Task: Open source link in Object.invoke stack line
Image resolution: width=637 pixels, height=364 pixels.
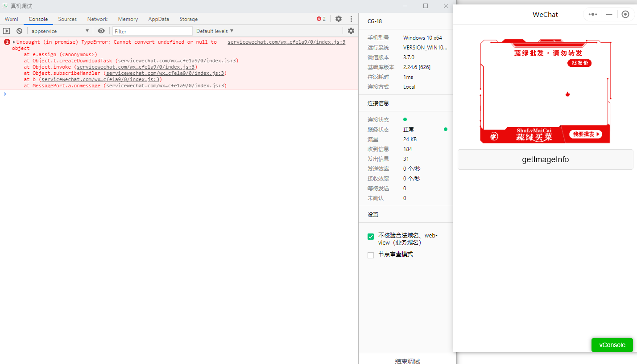Action: [x=136, y=67]
